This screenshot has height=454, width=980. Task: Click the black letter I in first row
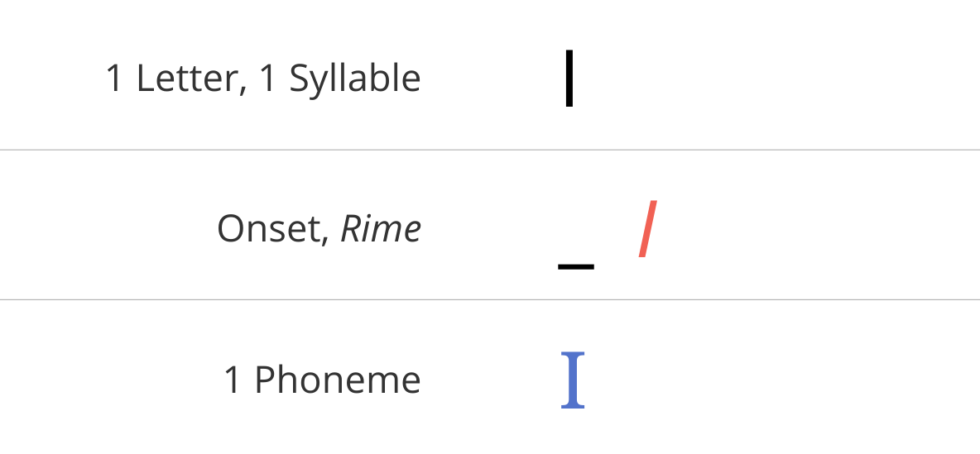(x=569, y=79)
